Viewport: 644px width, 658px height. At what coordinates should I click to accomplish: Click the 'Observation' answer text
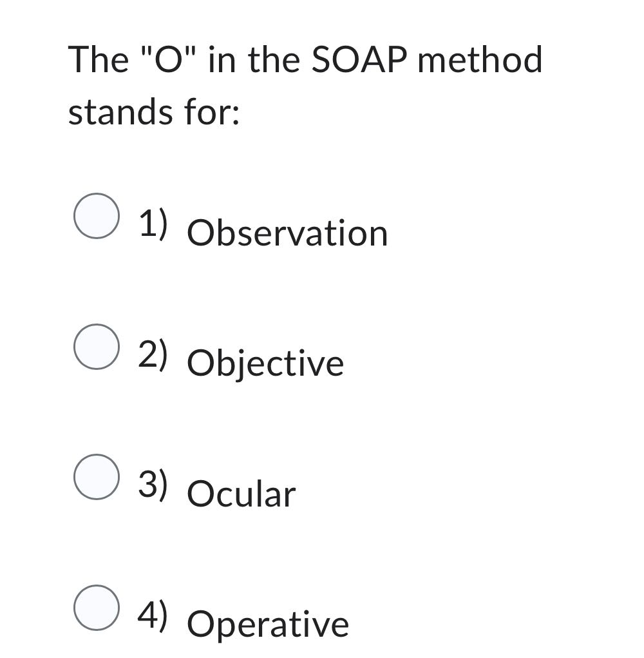click(x=287, y=232)
